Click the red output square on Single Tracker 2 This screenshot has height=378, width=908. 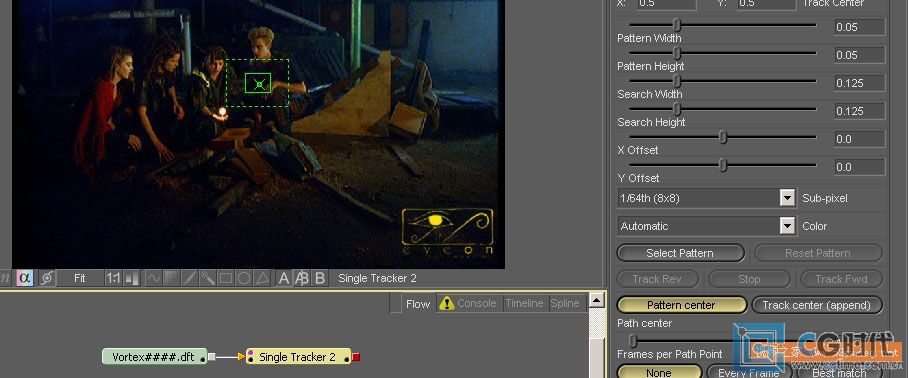[x=356, y=357]
